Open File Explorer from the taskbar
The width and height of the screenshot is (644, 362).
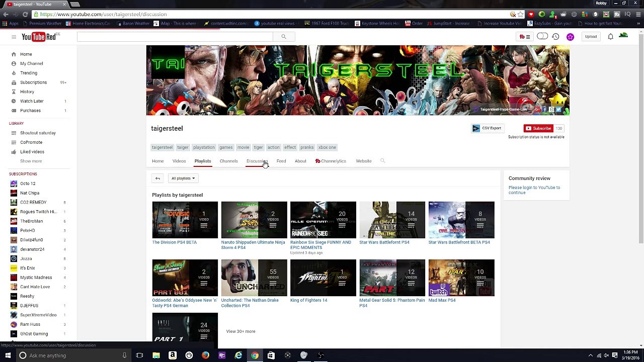pos(156,355)
